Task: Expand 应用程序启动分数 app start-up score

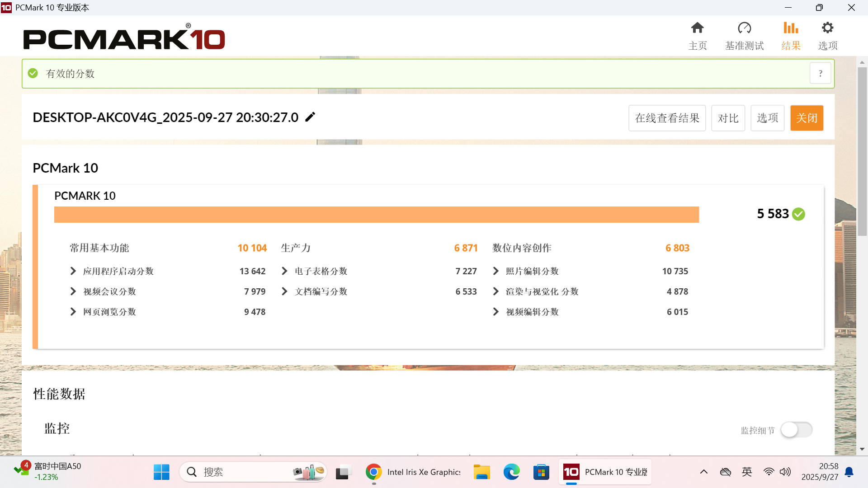Action: tap(73, 271)
